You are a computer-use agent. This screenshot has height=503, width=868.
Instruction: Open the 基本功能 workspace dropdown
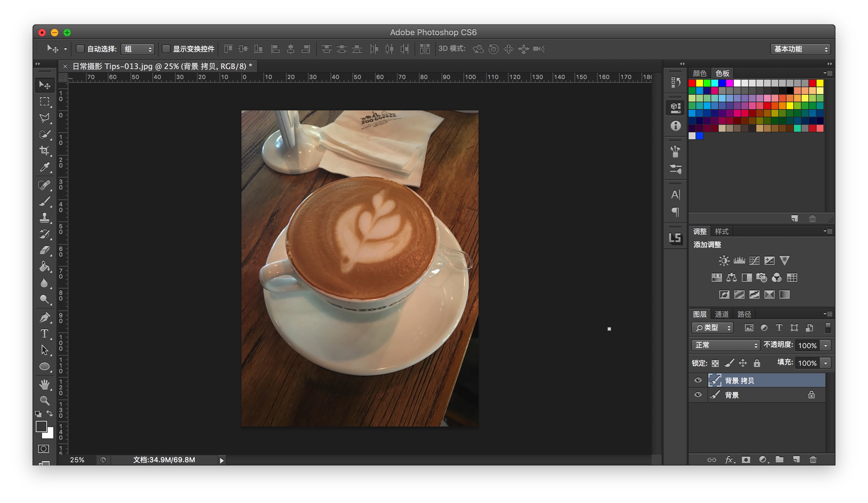800,49
